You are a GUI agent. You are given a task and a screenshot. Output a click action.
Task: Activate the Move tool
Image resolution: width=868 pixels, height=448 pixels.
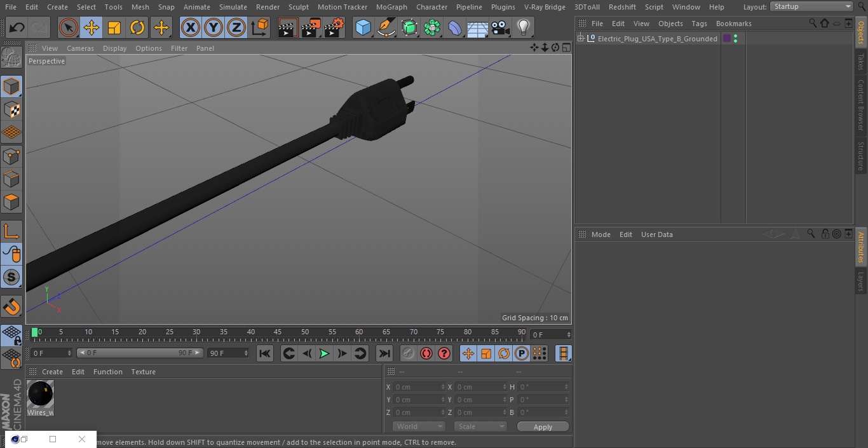(92, 27)
